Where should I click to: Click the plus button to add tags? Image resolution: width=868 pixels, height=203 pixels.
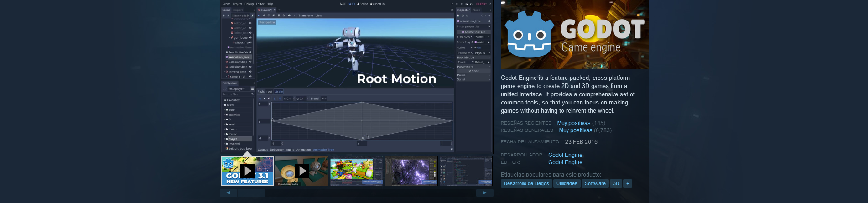(x=628, y=184)
